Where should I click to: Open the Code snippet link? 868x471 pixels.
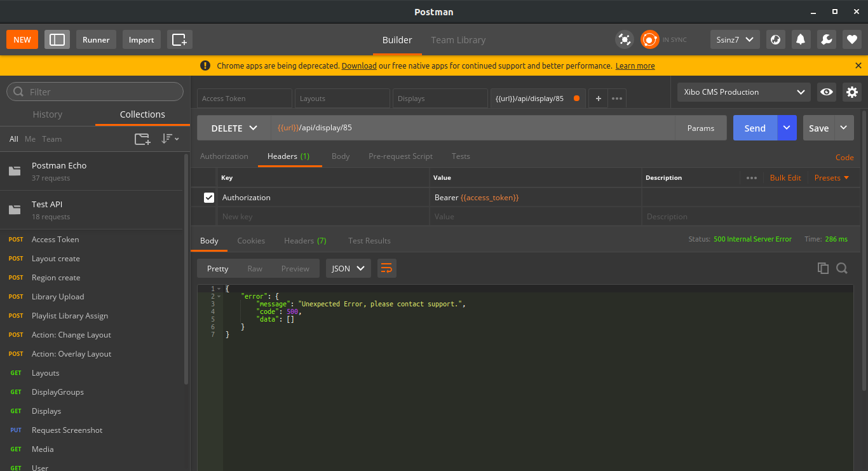[844, 157]
